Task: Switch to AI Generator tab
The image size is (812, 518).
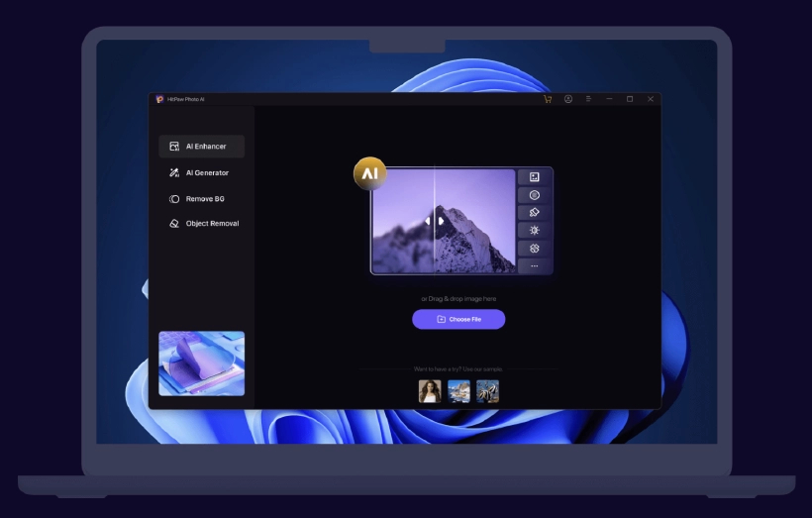Action: click(x=201, y=172)
